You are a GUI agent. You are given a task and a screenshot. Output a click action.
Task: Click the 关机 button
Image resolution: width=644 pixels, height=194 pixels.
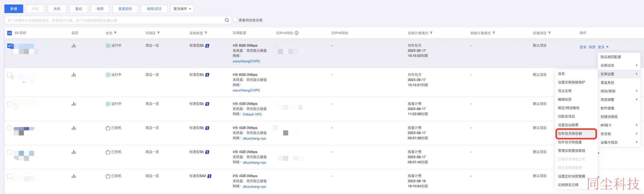coord(57,9)
